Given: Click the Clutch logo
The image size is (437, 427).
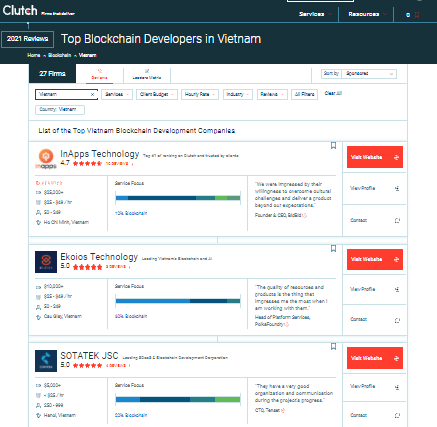Looking at the screenshot, I should tap(20, 11).
